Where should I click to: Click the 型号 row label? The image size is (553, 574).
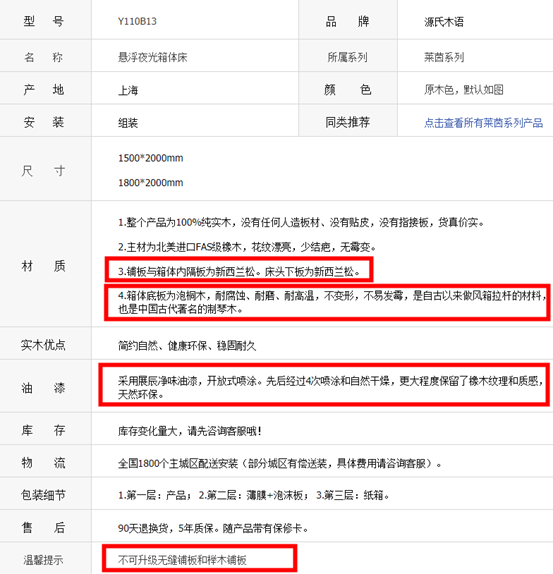[44, 21]
